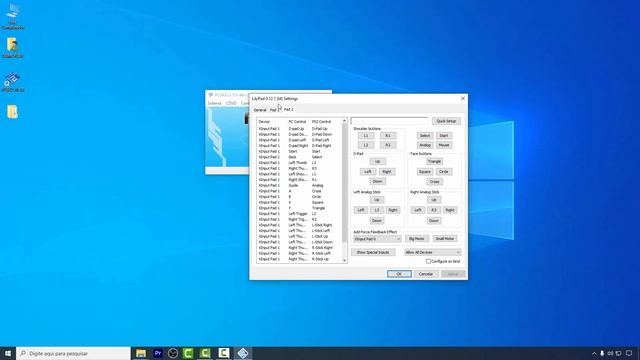
Task: Open Adobe Premiere Pro from the taskbar
Action: pos(158,353)
